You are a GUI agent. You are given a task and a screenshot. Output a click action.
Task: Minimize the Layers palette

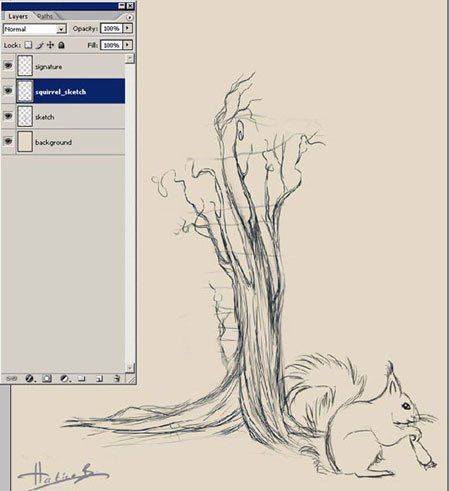pos(122,6)
